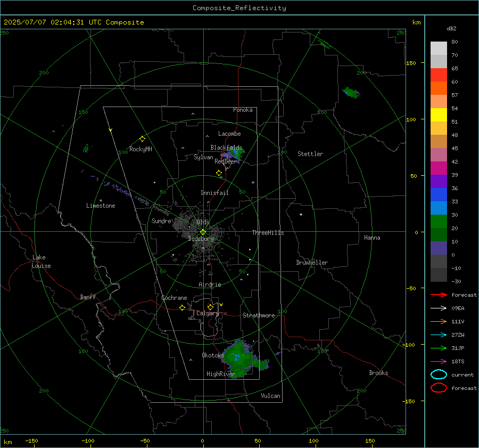Pick the light gray swatch beside 80 dBZ
Viewport: 479px width, 448px height.
[439, 48]
